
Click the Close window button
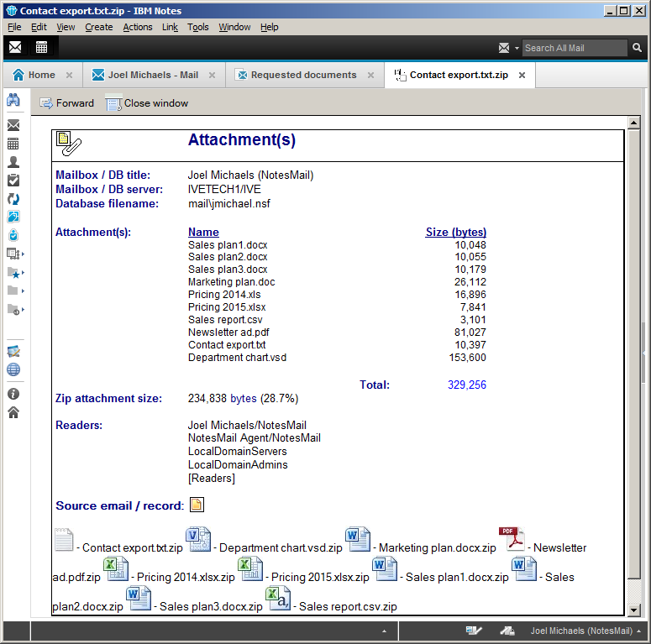pos(147,103)
